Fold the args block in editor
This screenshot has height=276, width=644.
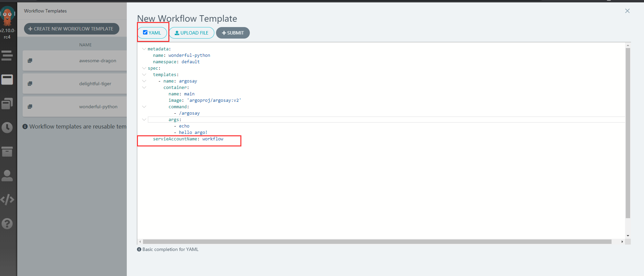coord(144,120)
